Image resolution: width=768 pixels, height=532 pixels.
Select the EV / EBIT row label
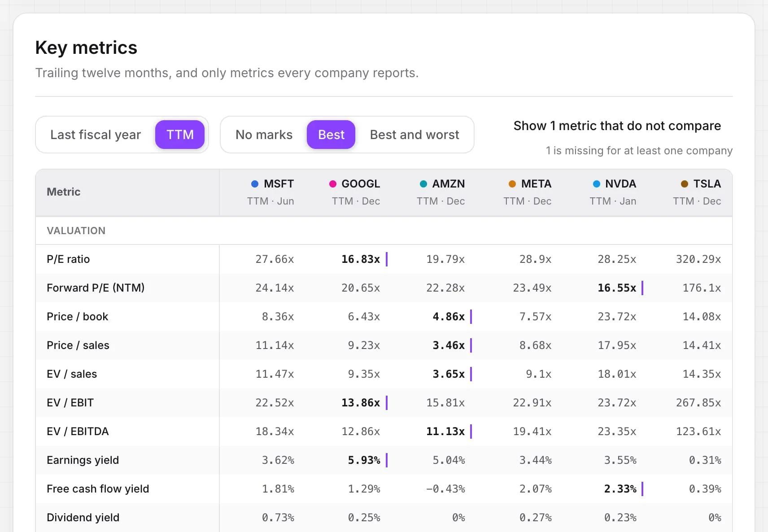70,403
